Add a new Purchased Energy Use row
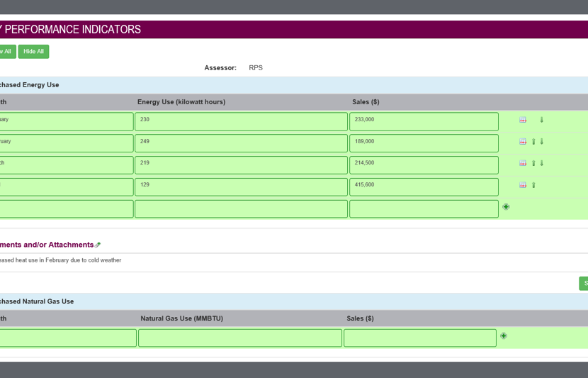Screen dimensions: 588x378 [506, 207]
